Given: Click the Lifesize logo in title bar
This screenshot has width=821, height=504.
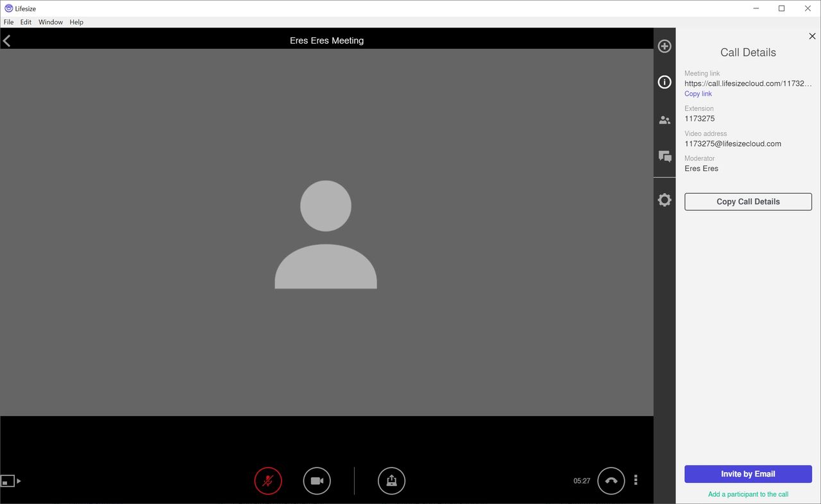Looking at the screenshot, I should coord(8,8).
